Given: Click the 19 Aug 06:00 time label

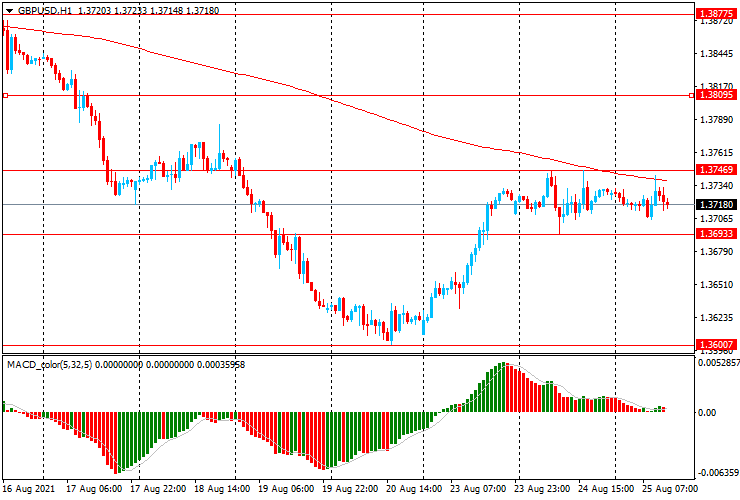Looking at the screenshot, I should click(x=286, y=488).
